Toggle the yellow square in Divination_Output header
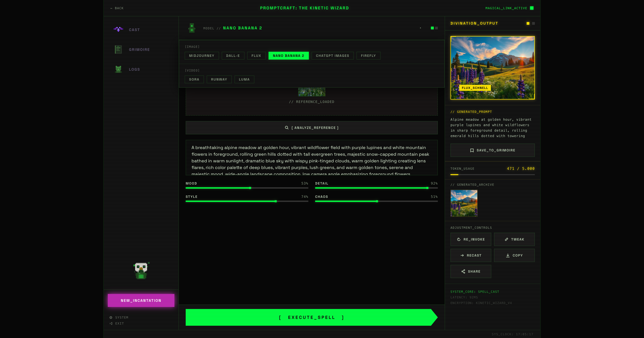 pyautogui.click(x=528, y=24)
